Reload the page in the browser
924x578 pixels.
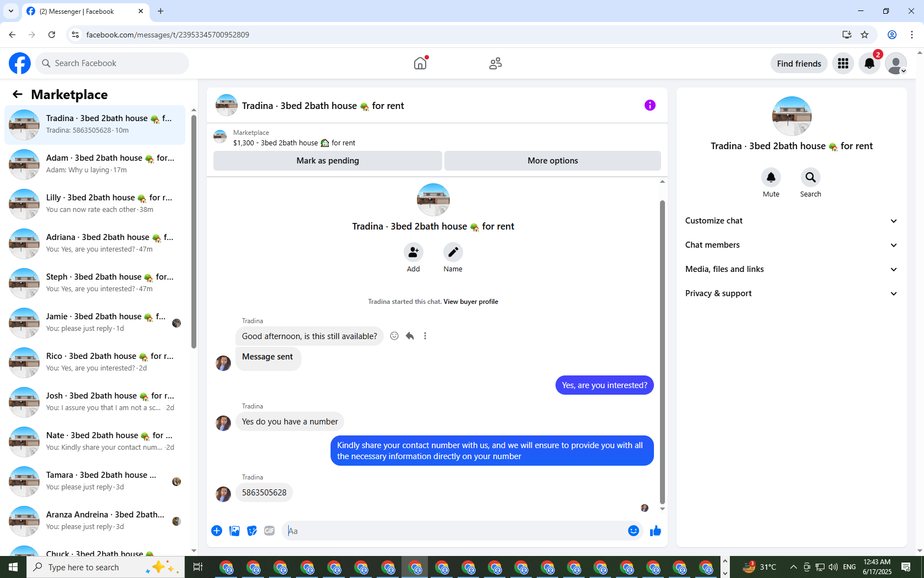pyautogui.click(x=52, y=35)
